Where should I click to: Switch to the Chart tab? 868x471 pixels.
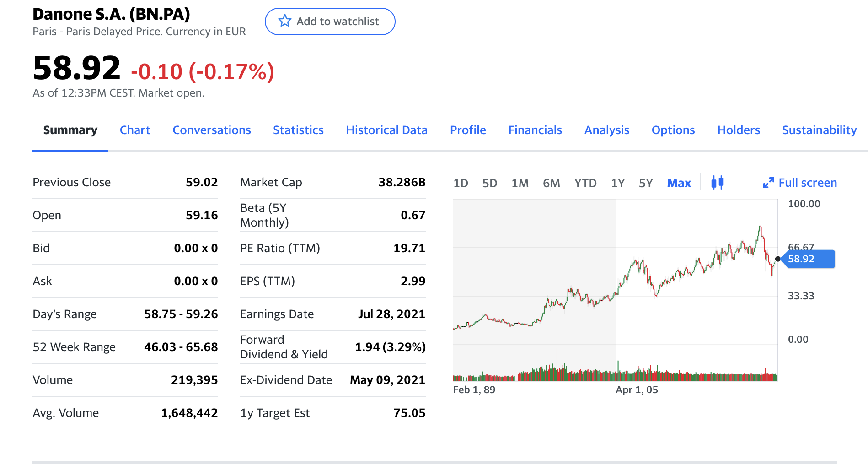point(135,130)
